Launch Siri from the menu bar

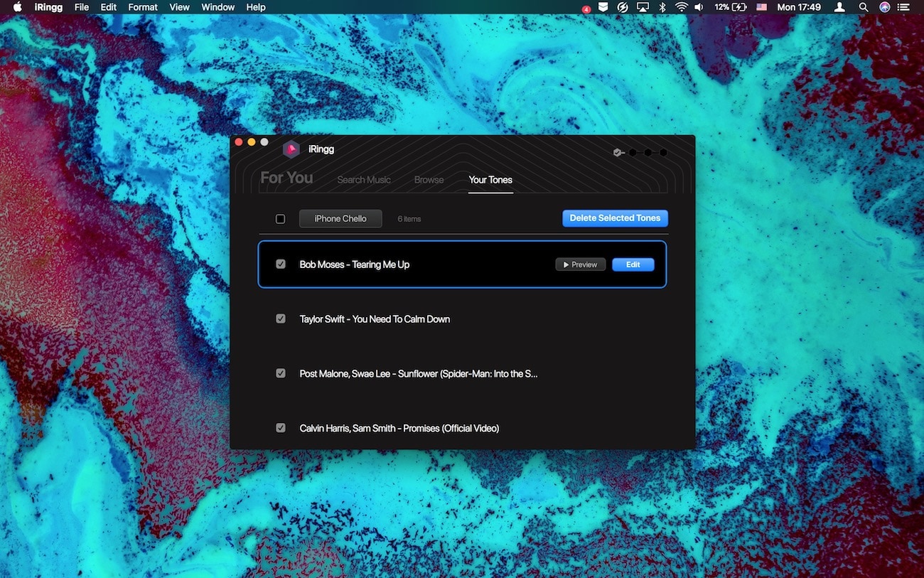point(884,7)
